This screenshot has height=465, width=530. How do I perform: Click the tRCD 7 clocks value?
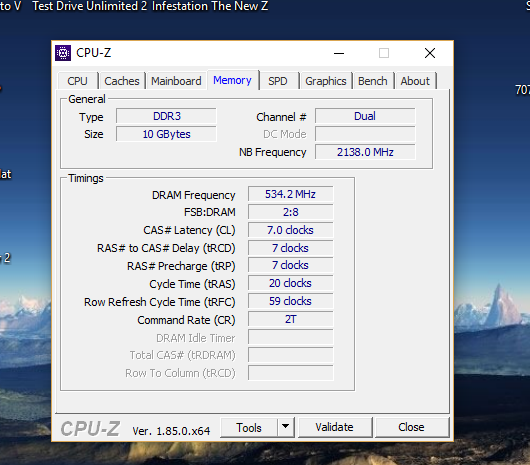pyautogui.click(x=291, y=248)
